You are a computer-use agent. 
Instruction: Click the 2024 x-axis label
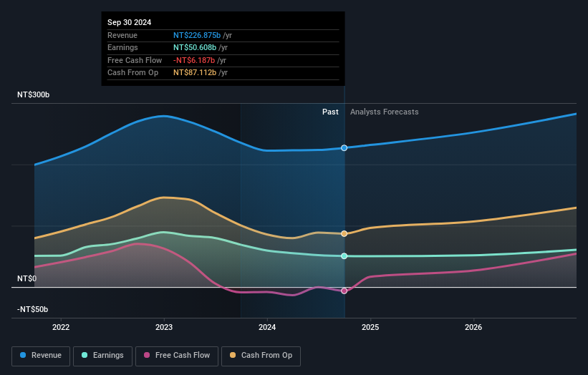267,328
